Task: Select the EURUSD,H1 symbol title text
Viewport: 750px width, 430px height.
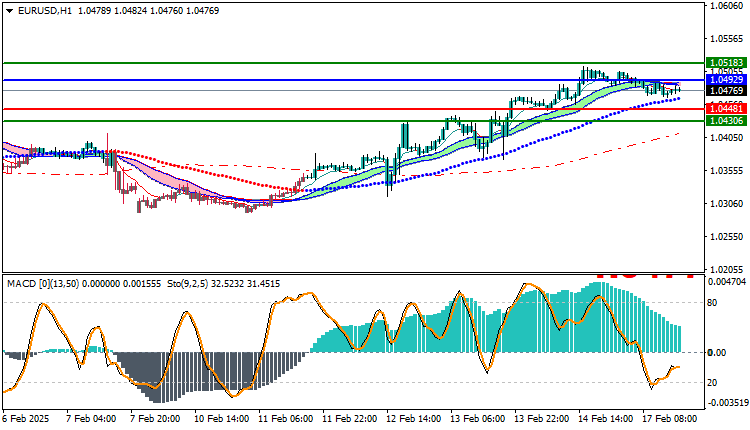Action: [x=45, y=11]
